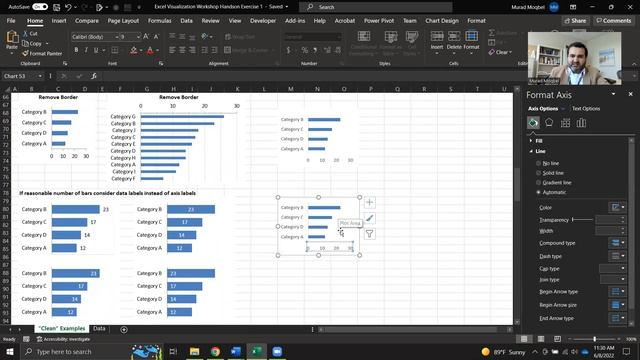
Task: Close the Format Axis pane
Action: tap(630, 94)
